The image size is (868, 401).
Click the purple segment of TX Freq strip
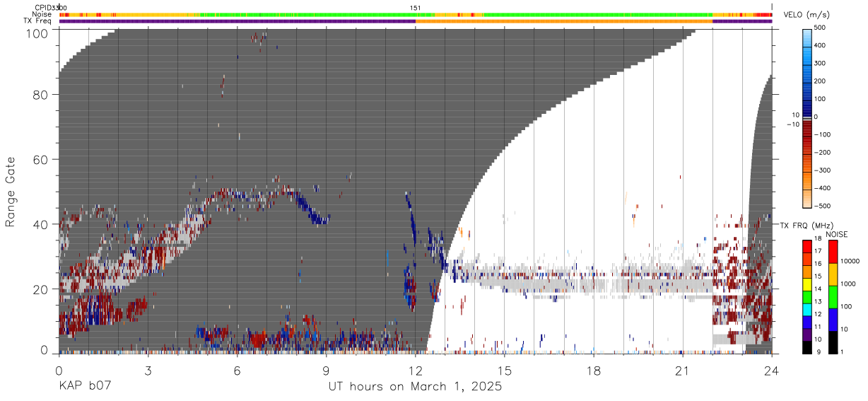tap(237, 21)
